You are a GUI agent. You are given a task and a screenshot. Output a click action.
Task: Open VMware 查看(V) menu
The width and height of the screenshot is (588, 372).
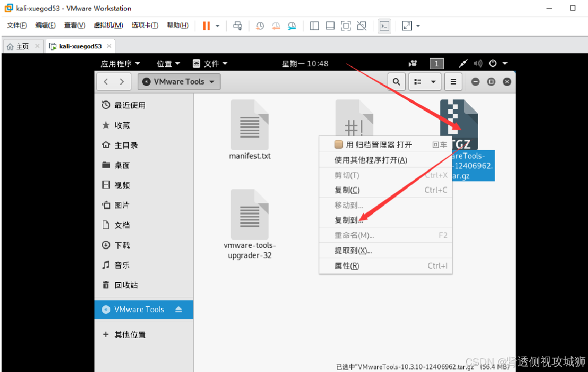coord(74,25)
